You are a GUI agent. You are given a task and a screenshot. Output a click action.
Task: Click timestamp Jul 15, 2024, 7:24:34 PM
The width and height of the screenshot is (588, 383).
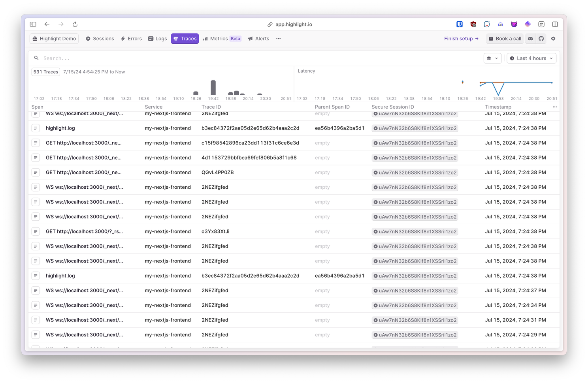(516, 305)
